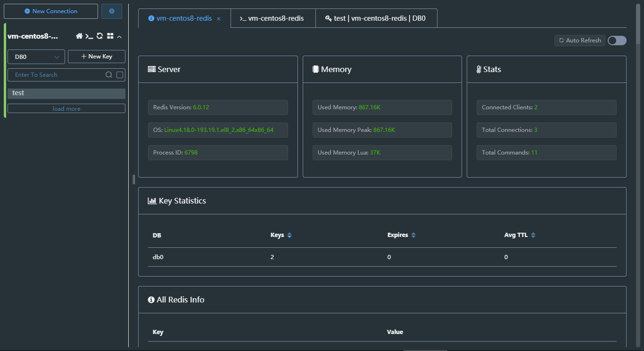Close the vm-centos8-redis info tab

(219, 19)
